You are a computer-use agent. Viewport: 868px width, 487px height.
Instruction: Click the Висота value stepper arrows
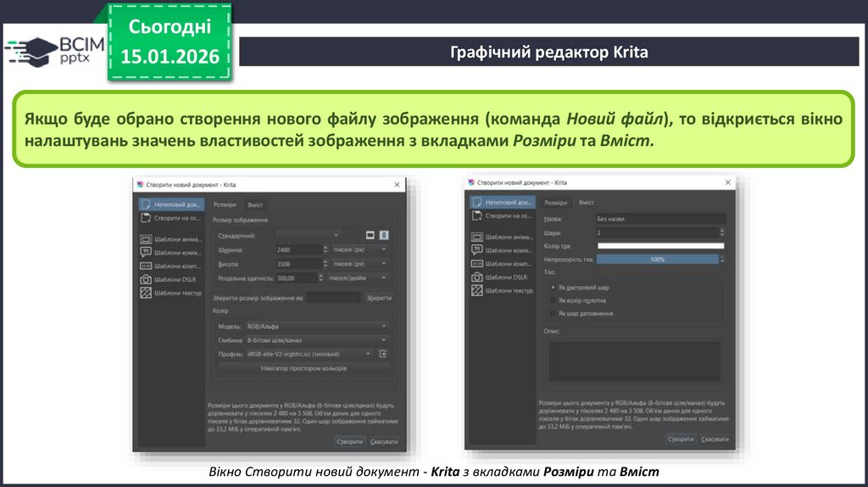click(325, 264)
